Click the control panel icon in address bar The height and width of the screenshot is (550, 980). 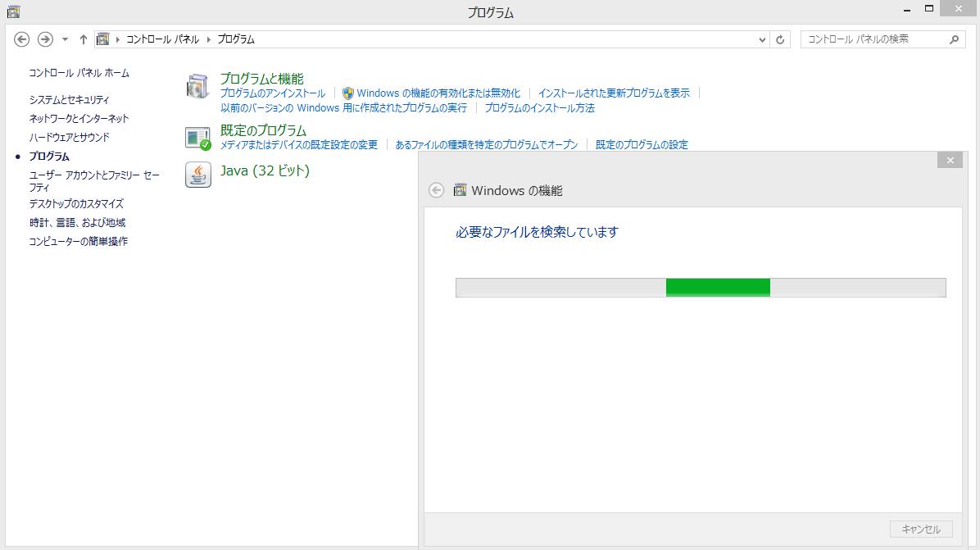click(103, 39)
